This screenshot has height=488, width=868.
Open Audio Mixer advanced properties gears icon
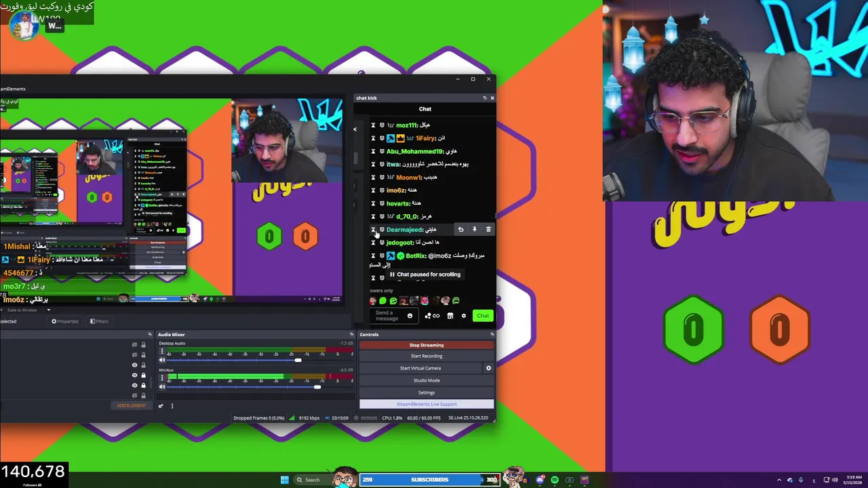point(161,406)
